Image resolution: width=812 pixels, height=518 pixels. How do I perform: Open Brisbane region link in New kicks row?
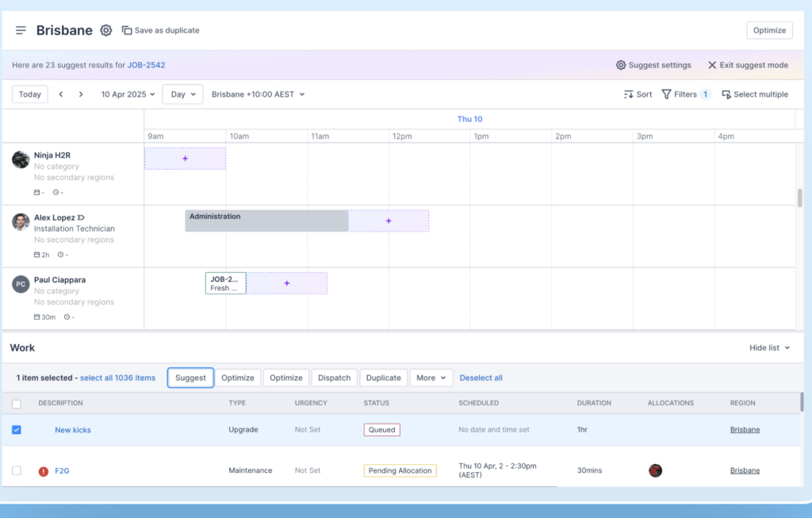pyautogui.click(x=745, y=429)
